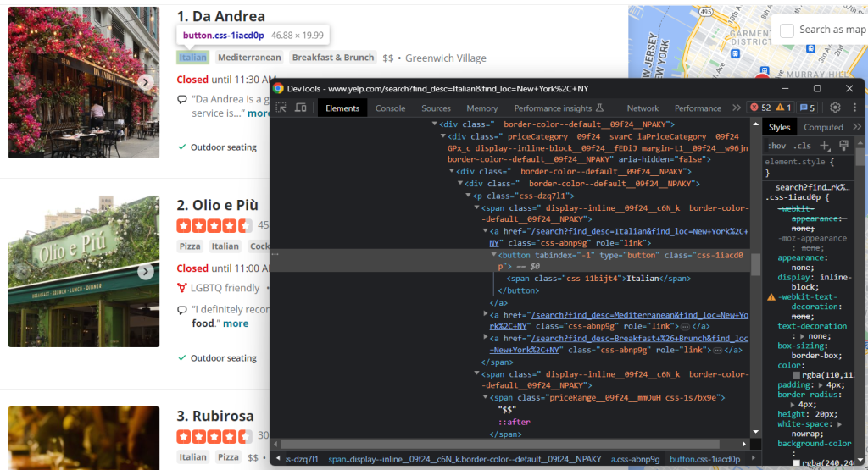This screenshot has height=470, width=868.
Task: Click the blue issues count badge
Action: point(808,108)
